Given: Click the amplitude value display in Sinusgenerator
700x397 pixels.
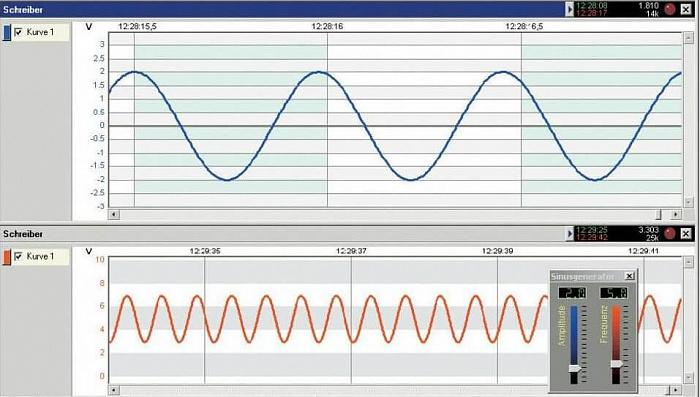Looking at the screenshot, I should pos(572,293).
